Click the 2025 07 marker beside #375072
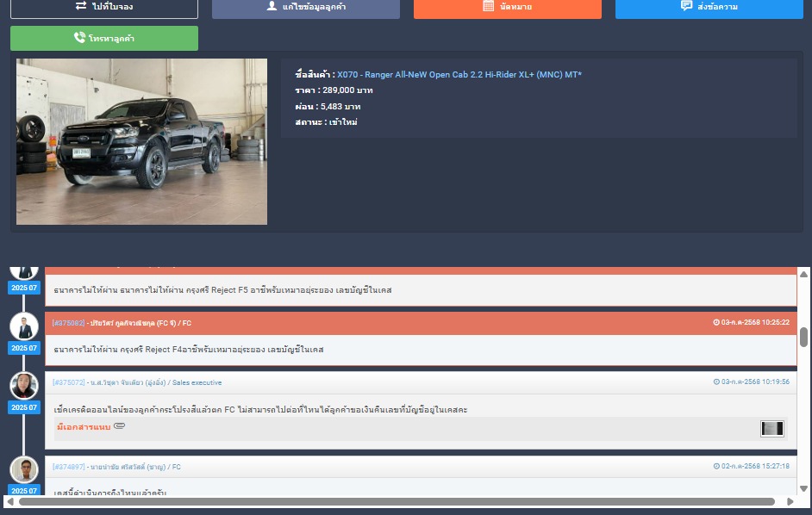The height and width of the screenshot is (515, 812). (x=24, y=407)
